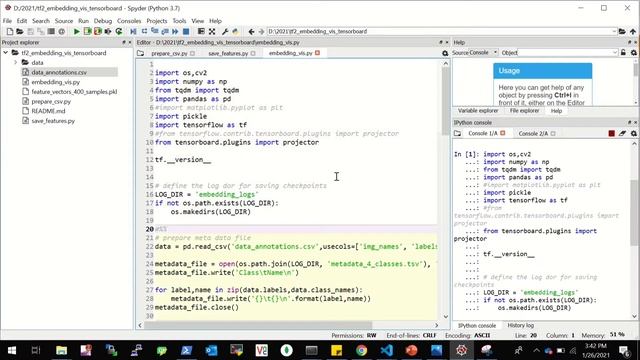
Task: Select README.md in Project explorer
Action: (x=48, y=111)
